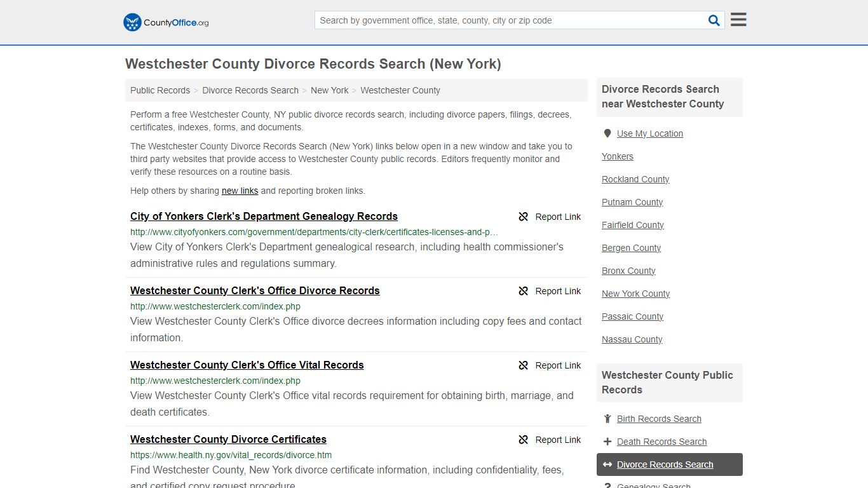
Task: Click the Yonkers Genealogy Report Link icon
Action: coord(524,217)
